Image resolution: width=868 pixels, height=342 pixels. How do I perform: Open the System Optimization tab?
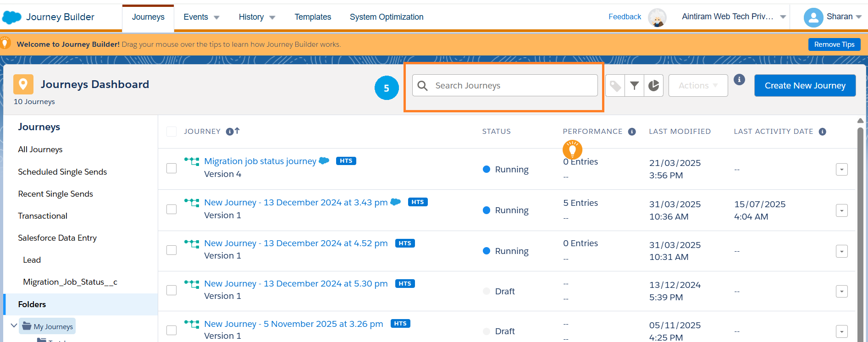click(x=386, y=17)
